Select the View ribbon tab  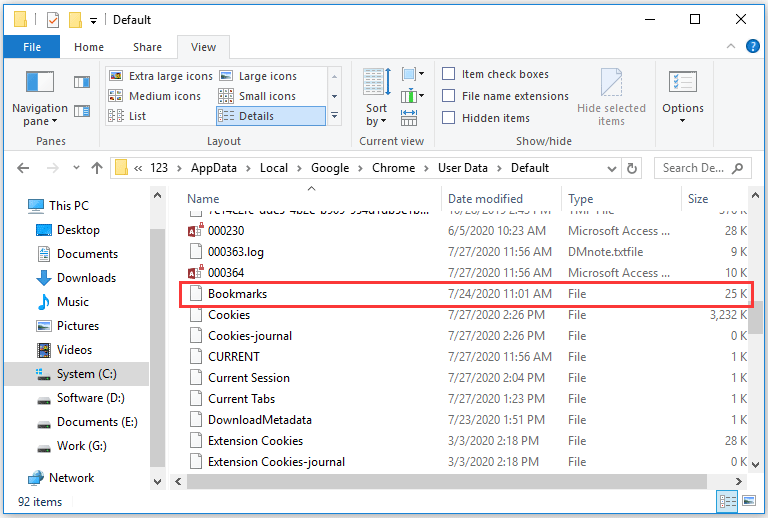[203, 47]
